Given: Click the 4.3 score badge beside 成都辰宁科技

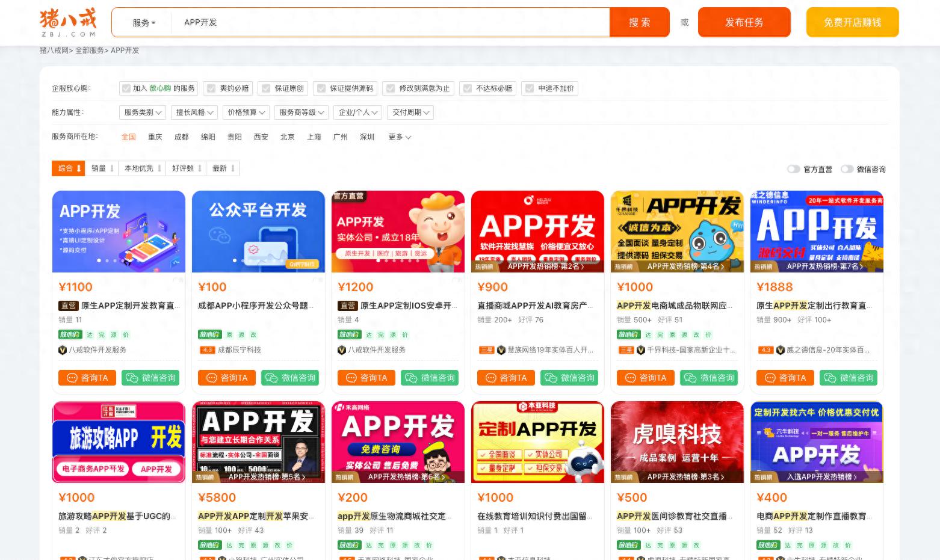Looking at the screenshot, I should [x=207, y=349].
